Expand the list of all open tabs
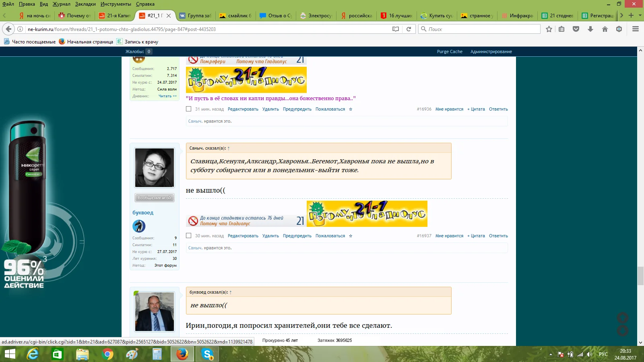 (640, 15)
